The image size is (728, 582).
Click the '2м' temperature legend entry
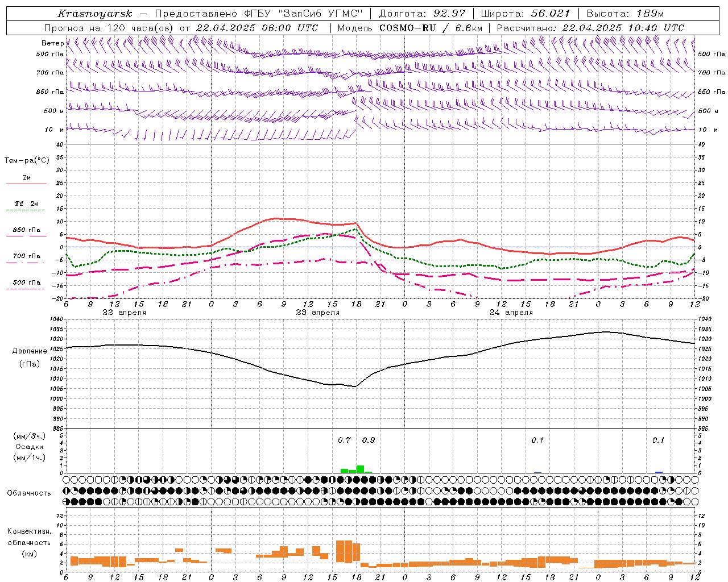(x=27, y=177)
